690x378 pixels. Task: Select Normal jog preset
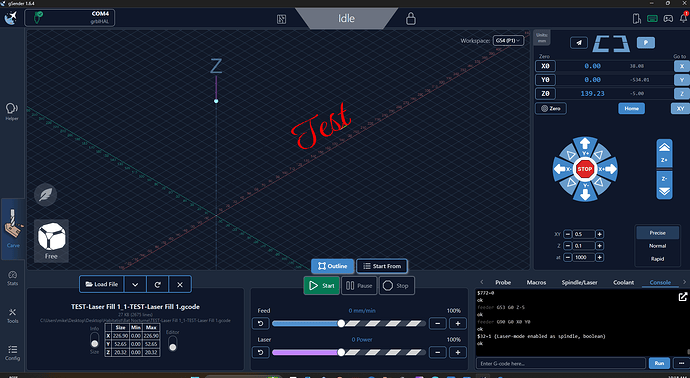(x=657, y=246)
